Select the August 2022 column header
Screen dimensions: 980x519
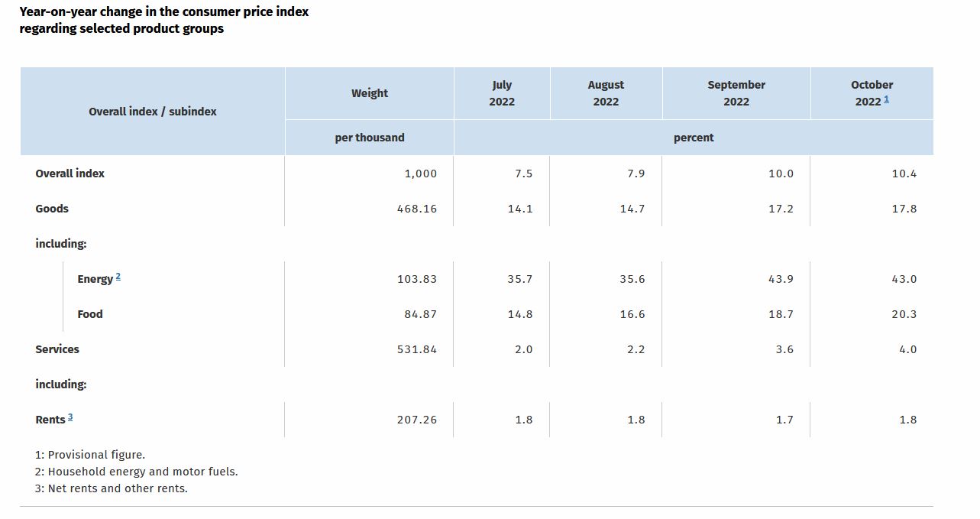[x=606, y=93]
